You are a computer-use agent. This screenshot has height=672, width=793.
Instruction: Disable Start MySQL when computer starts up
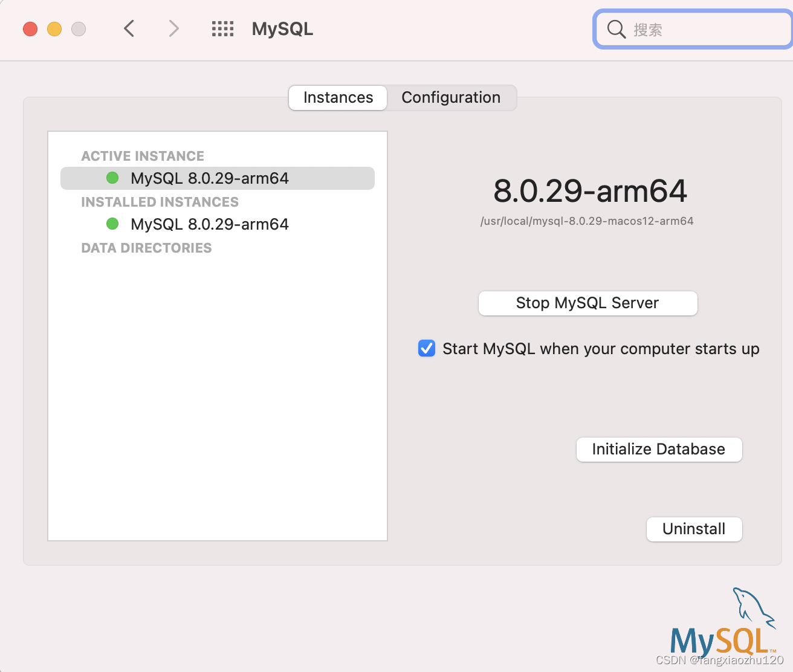pyautogui.click(x=427, y=349)
